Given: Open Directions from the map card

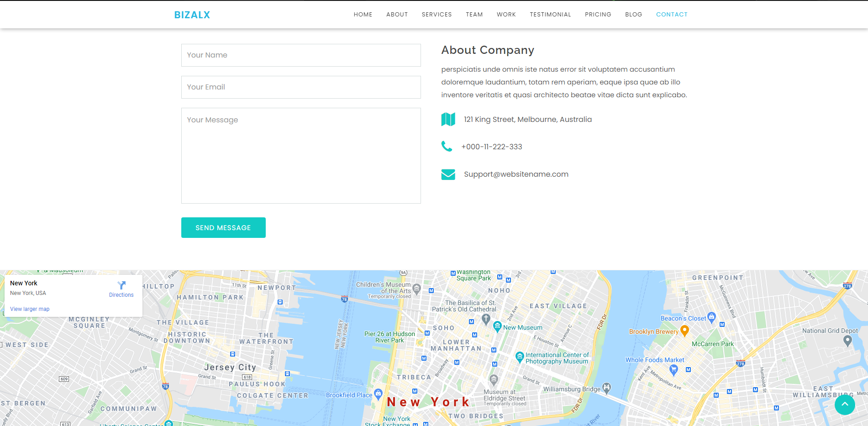Looking at the screenshot, I should [x=121, y=289].
